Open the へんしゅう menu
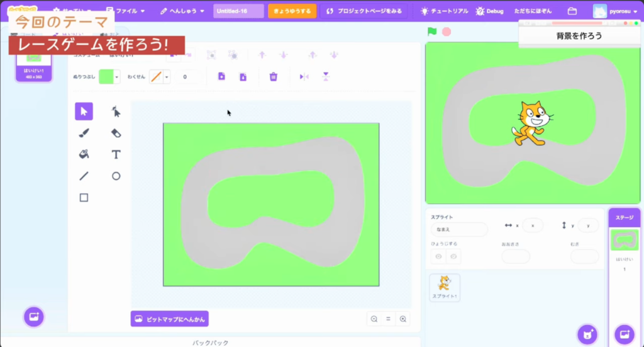644x347 pixels. 182,11
